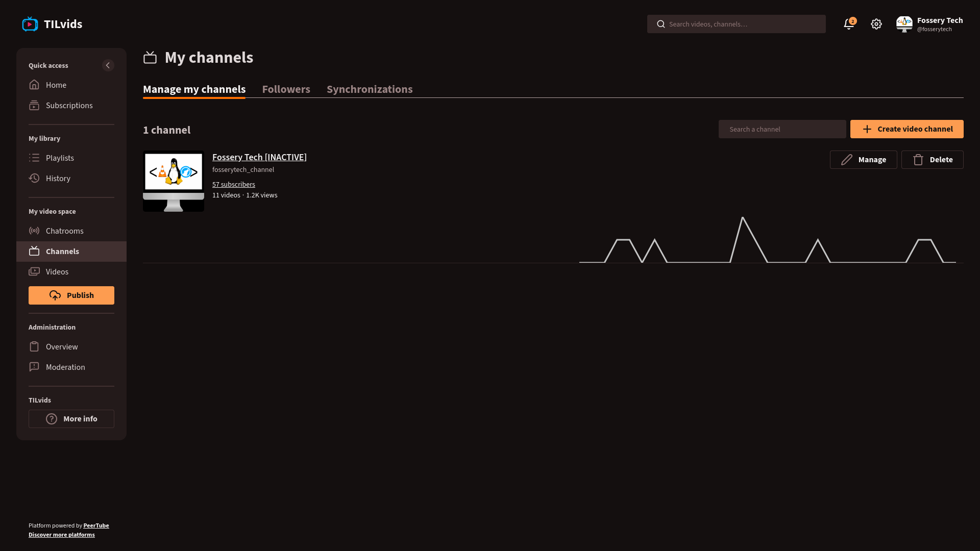Click the Publish button label

click(80, 295)
